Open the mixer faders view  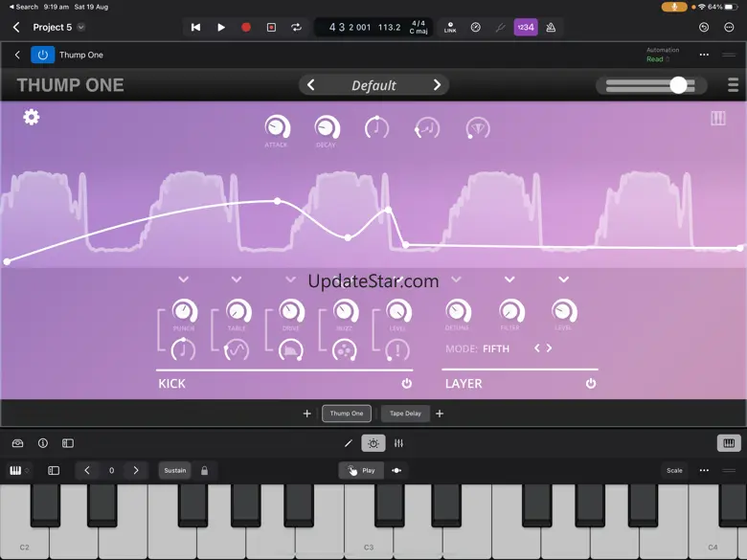(398, 443)
